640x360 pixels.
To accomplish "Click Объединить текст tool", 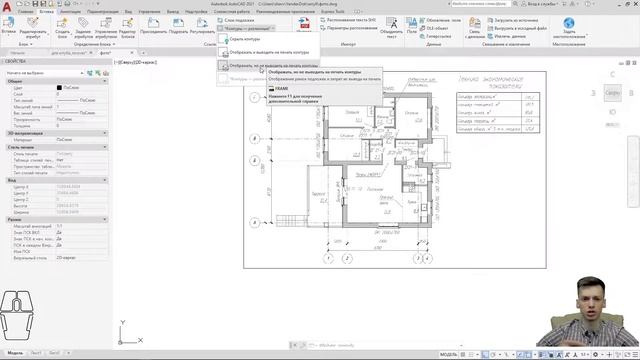I will (x=391, y=28).
